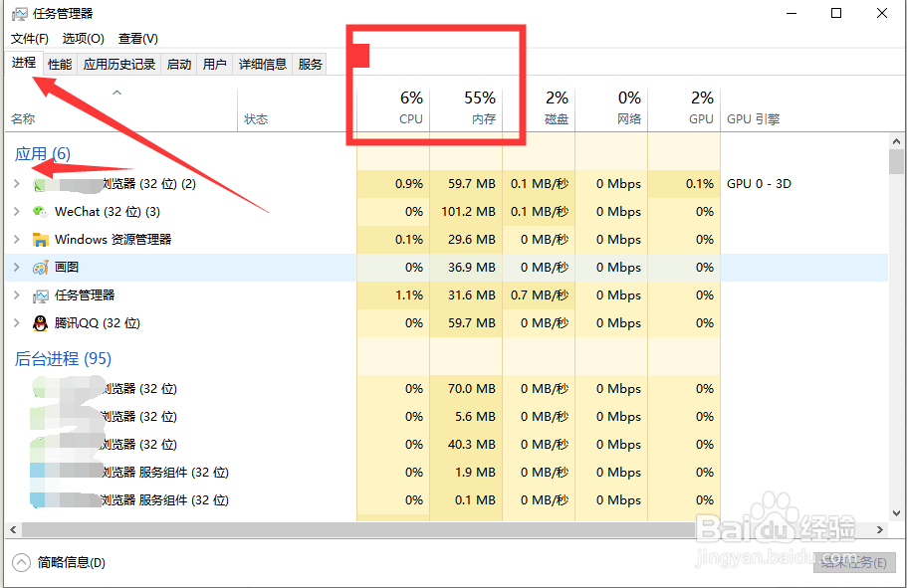
Task: Switch to the 详细信息 tab
Action: tap(263, 65)
